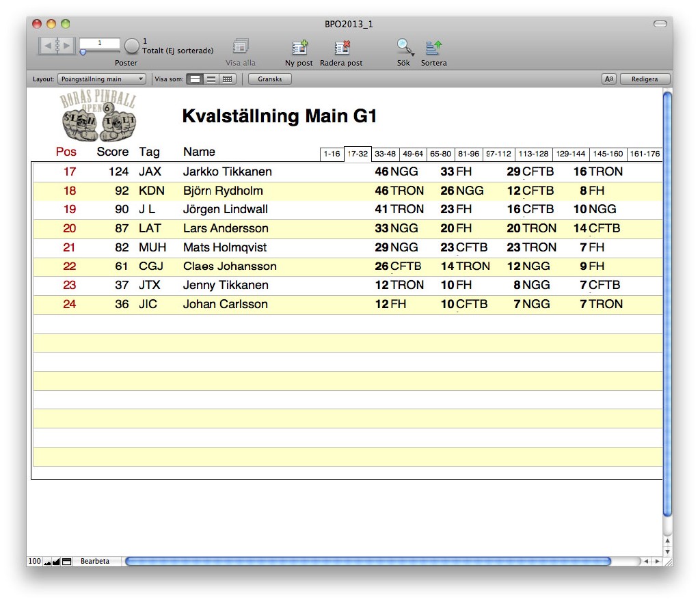Click position number 24
Image resolution: width=700 pixels, height=604 pixels.
70,304
